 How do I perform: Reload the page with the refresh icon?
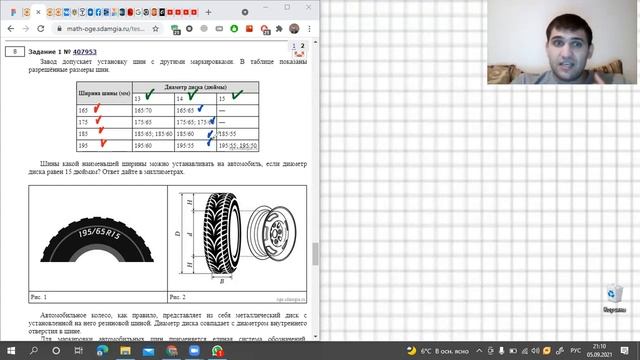(40, 29)
